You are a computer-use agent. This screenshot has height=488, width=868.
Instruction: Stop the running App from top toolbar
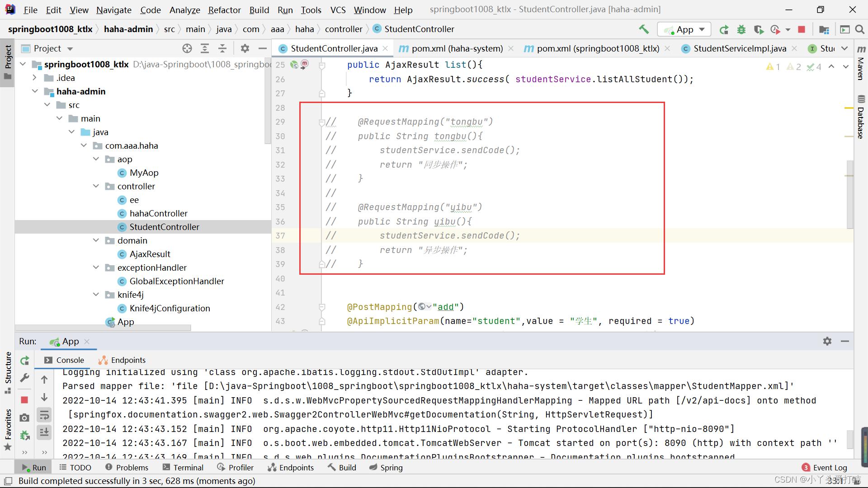pos(802,29)
